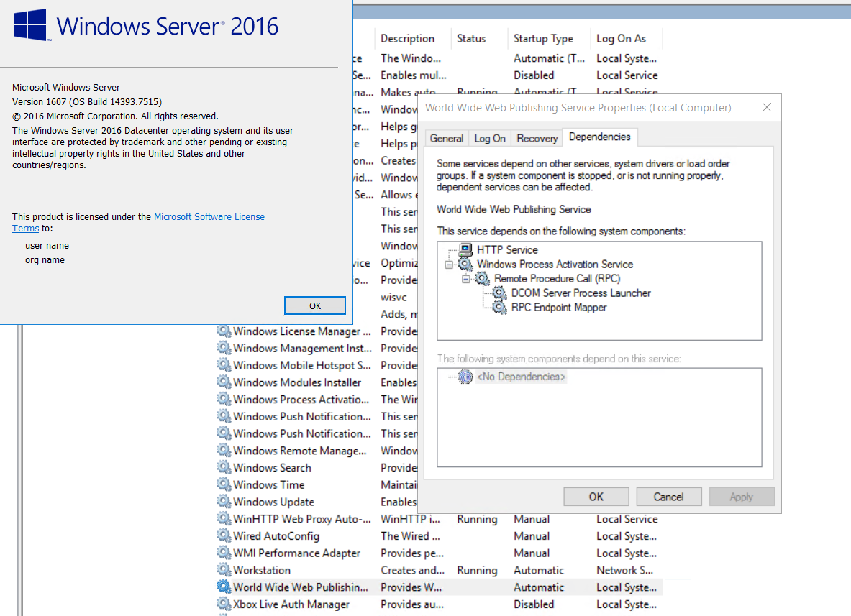Click Cancel in the service Properties dialog
Image resolution: width=851 pixels, height=616 pixels.
click(669, 497)
